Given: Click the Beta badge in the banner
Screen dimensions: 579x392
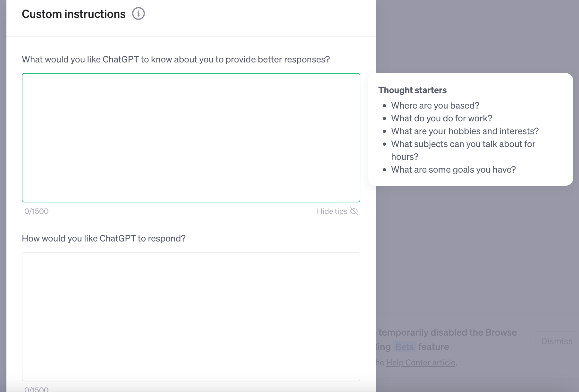Looking at the screenshot, I should (405, 347).
